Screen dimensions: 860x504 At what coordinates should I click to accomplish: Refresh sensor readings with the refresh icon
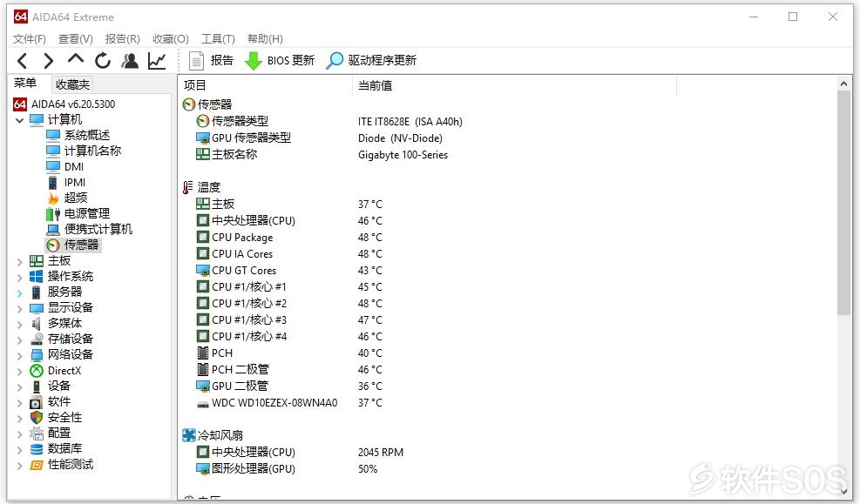click(x=103, y=61)
